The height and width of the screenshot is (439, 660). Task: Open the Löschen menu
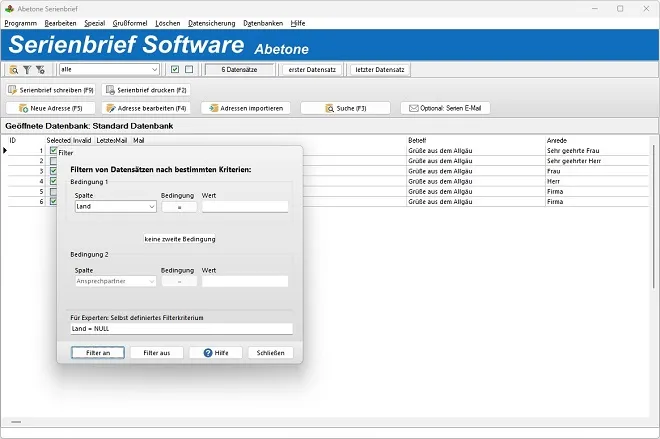[x=168, y=23]
